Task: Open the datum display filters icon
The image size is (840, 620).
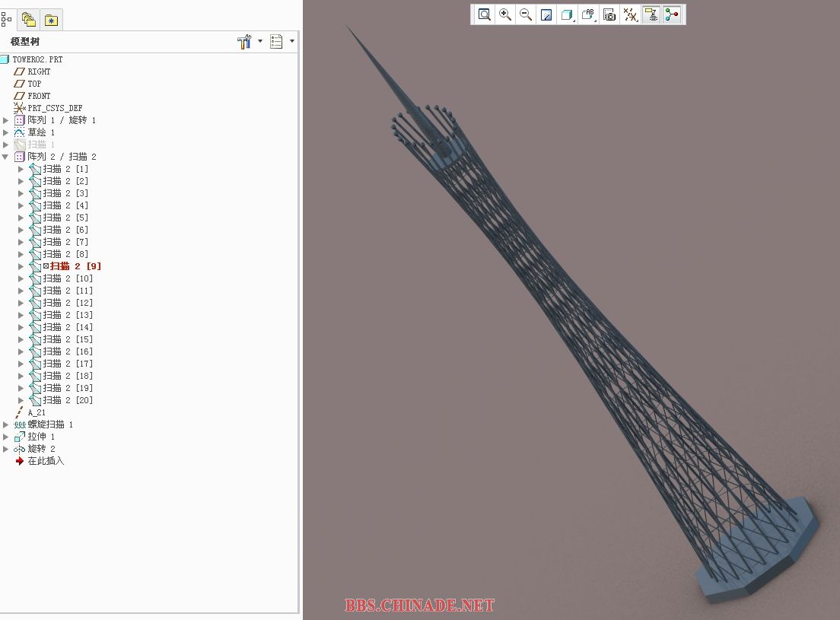Action: pos(630,14)
